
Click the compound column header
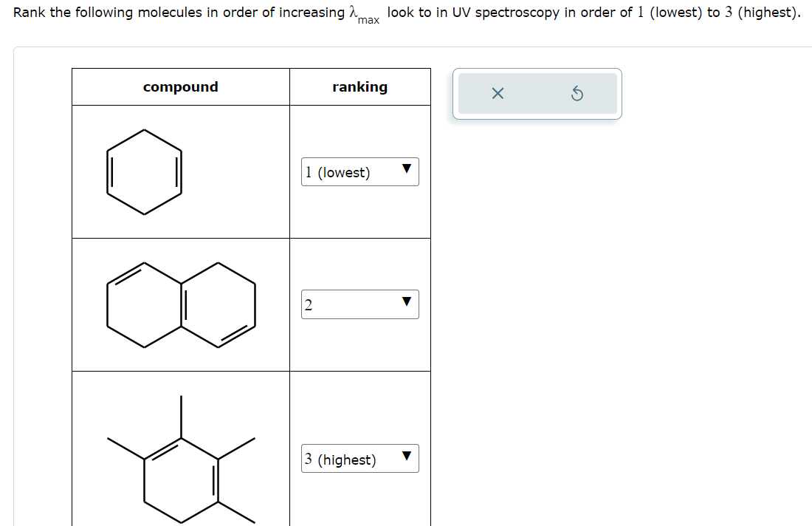[180, 86]
